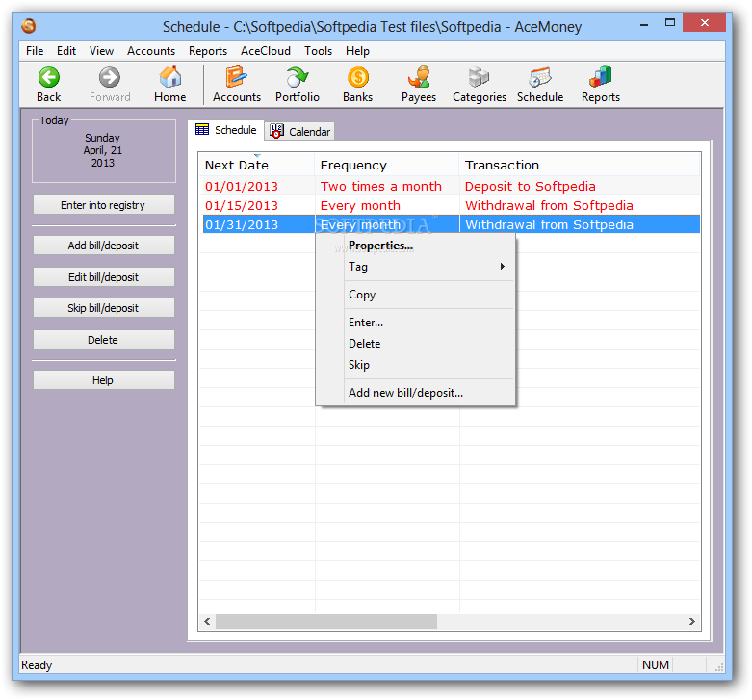
Task: Open the Schedule toolbar icon
Action: pos(540,77)
